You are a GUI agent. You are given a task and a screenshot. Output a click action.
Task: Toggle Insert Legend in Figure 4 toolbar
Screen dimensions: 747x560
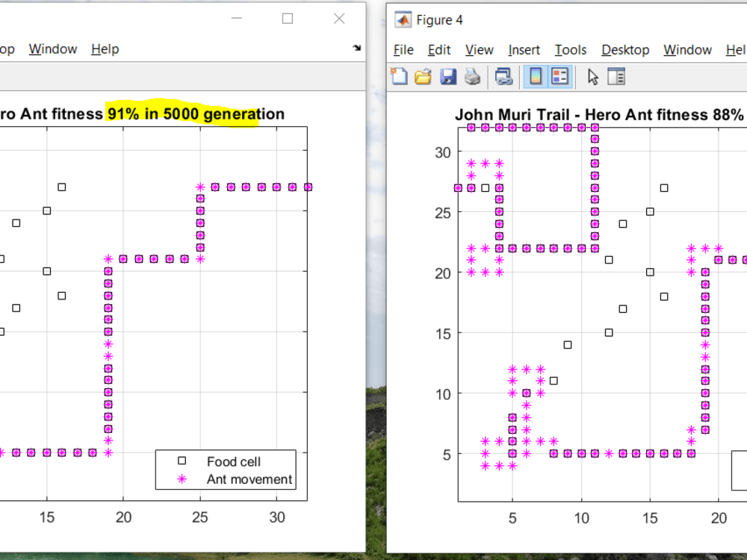(560, 76)
